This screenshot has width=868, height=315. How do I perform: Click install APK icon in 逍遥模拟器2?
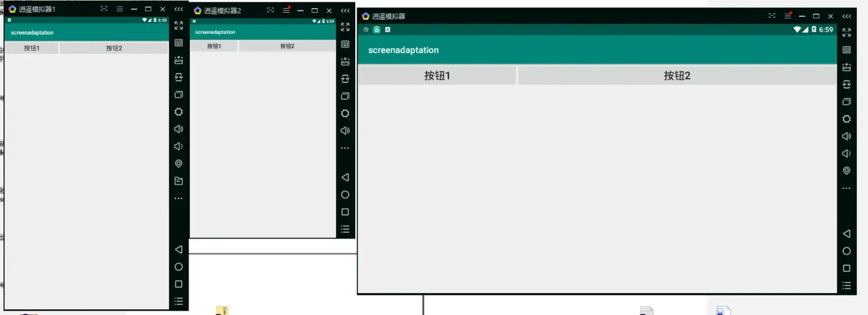click(x=345, y=61)
